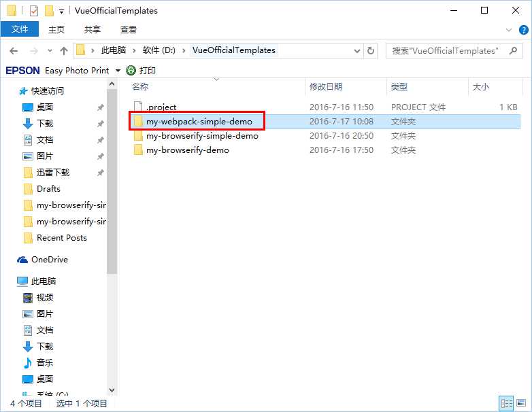
Task: Open the 文件 ribbon tab
Action: [20, 29]
